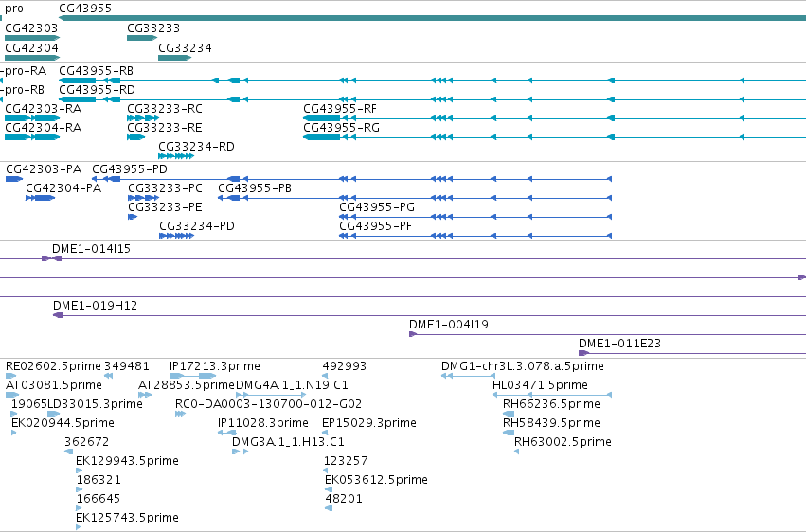Click the RC0-DA0003-130700-012-G02 label
The image size is (806, 532).
pyautogui.click(x=268, y=404)
